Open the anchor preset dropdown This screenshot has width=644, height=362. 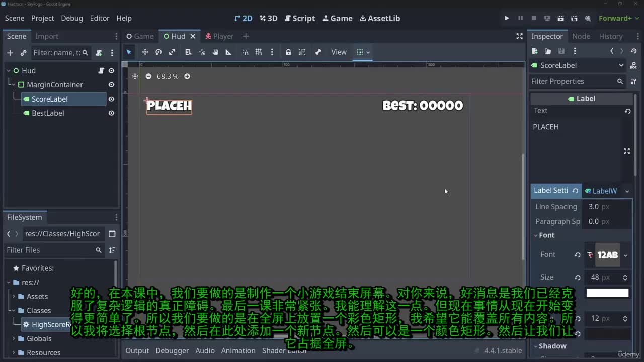click(363, 52)
